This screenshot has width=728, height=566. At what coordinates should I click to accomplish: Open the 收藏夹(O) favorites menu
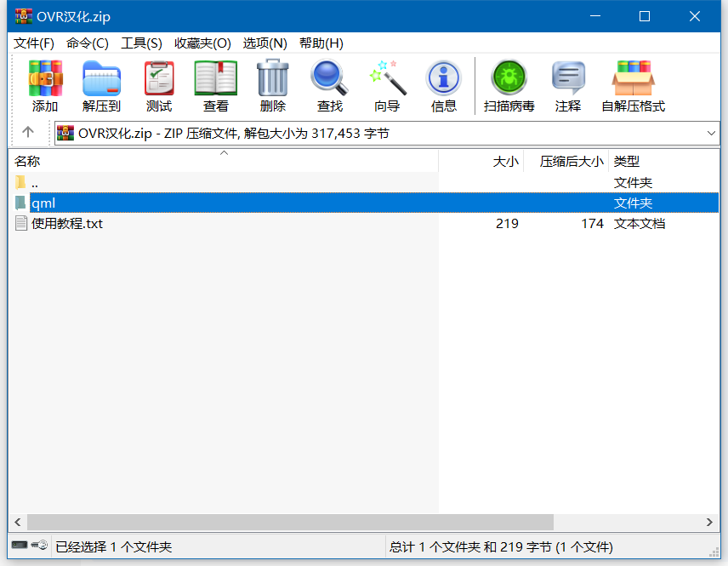pyautogui.click(x=202, y=43)
